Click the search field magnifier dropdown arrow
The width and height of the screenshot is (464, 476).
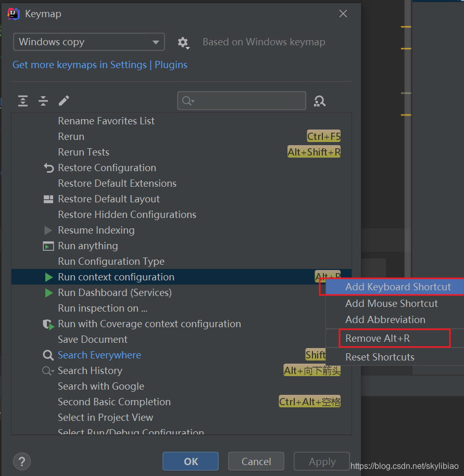click(193, 101)
